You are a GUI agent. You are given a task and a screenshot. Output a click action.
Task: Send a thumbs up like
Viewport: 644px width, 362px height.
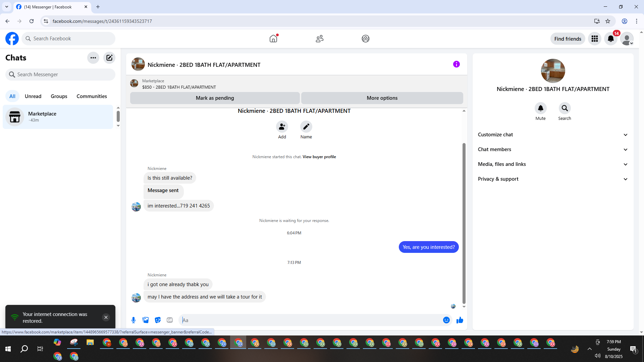point(460,320)
